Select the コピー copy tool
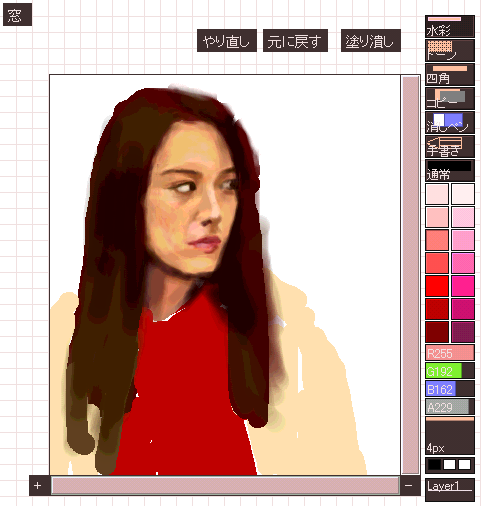481x506 pixels. pos(450,99)
